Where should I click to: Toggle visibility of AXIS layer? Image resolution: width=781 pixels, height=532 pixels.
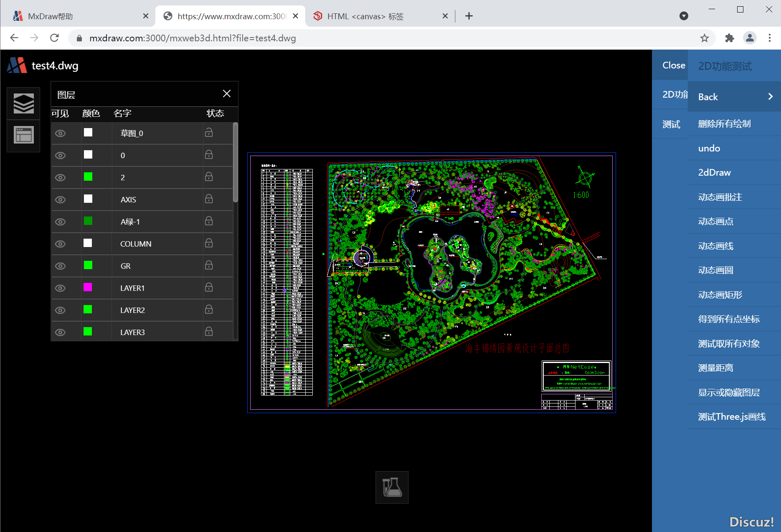(x=61, y=200)
